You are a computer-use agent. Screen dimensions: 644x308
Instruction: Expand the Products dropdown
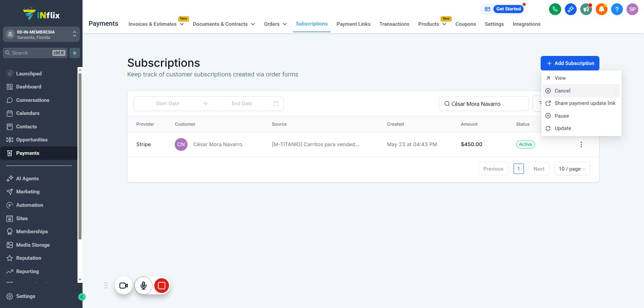coord(432,24)
